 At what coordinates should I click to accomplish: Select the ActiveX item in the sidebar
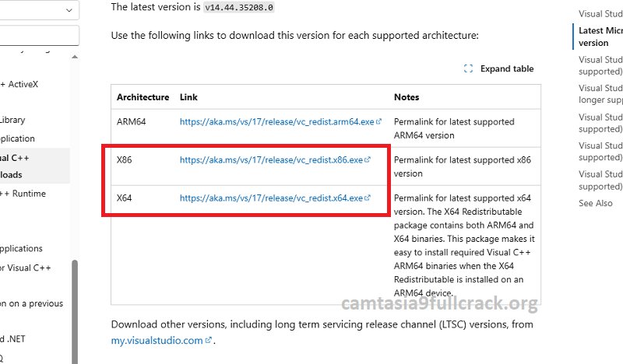19,84
